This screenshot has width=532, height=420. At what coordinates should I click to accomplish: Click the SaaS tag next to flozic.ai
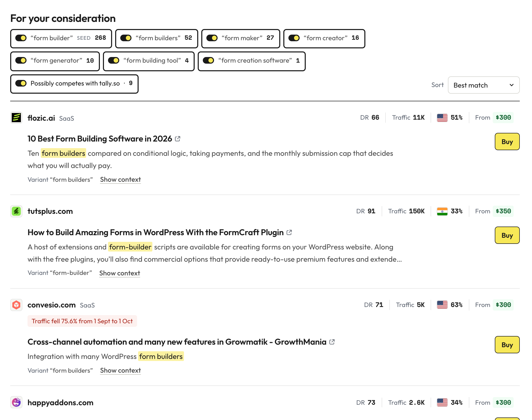click(x=67, y=118)
